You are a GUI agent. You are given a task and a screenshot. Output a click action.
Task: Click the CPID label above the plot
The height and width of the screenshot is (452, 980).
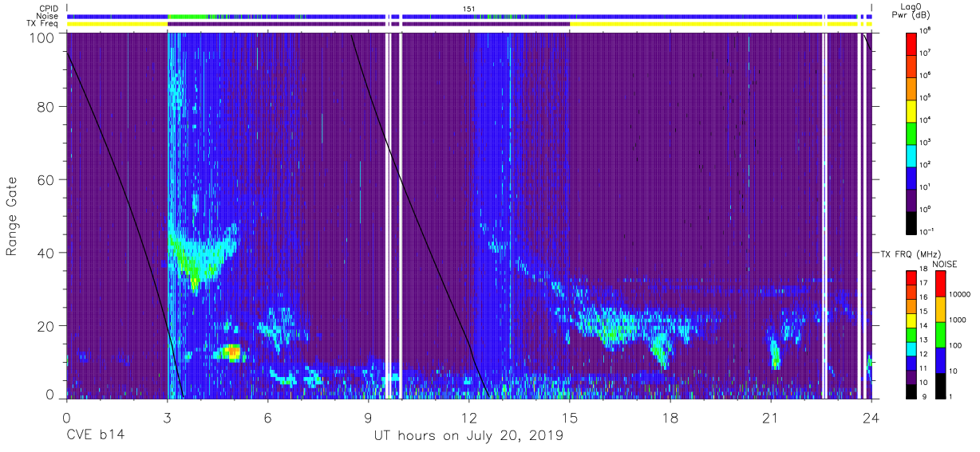pyautogui.click(x=47, y=8)
